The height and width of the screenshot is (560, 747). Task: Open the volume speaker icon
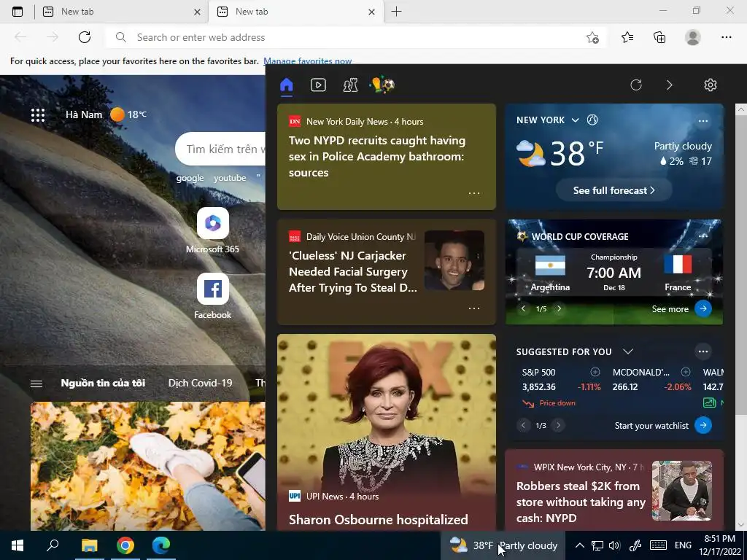614,545
